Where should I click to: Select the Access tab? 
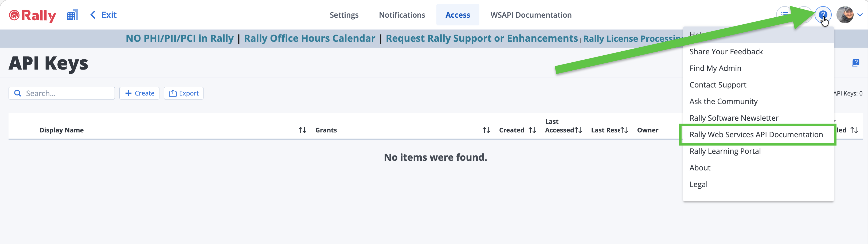tap(458, 15)
